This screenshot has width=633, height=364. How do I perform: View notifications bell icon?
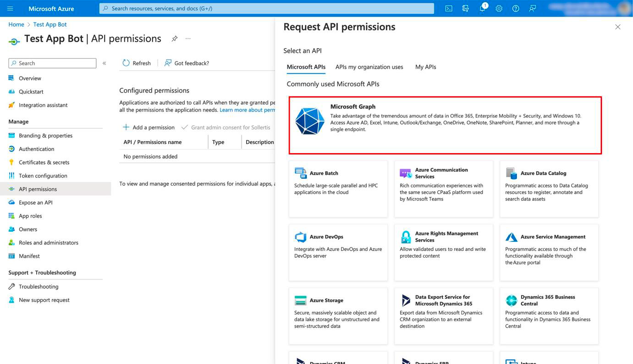tap(482, 8)
